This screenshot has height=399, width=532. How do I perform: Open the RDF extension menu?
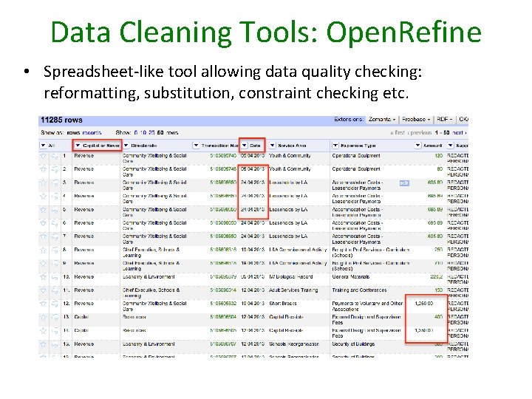click(445, 120)
